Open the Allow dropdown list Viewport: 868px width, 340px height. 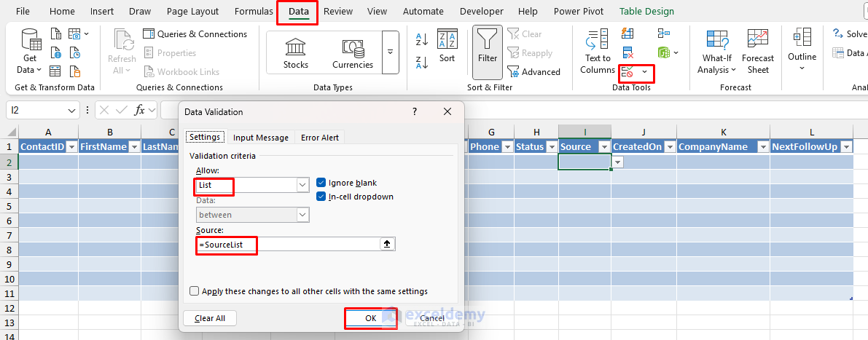tap(302, 185)
